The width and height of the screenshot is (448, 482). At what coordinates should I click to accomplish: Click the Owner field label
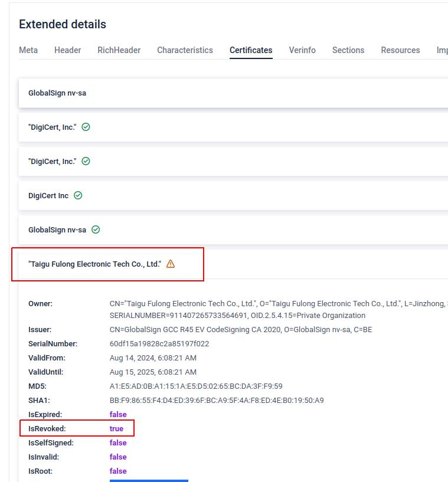tap(41, 304)
